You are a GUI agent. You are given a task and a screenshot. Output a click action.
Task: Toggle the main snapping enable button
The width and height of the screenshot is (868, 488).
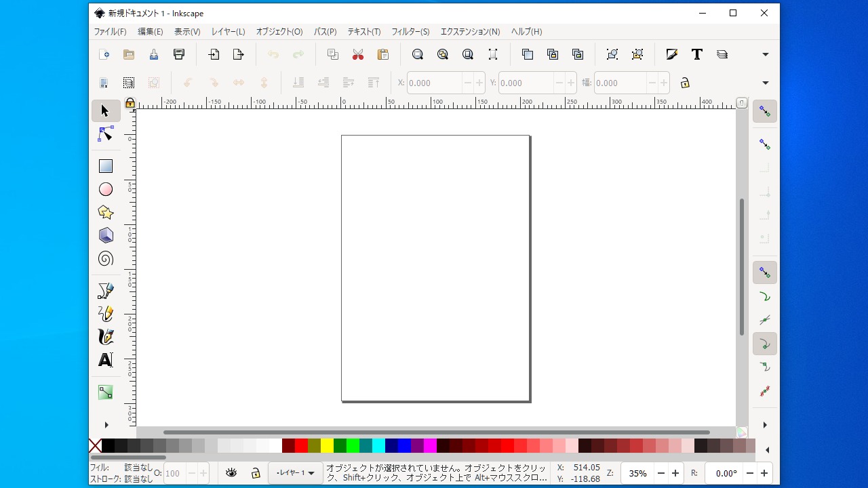tap(765, 111)
